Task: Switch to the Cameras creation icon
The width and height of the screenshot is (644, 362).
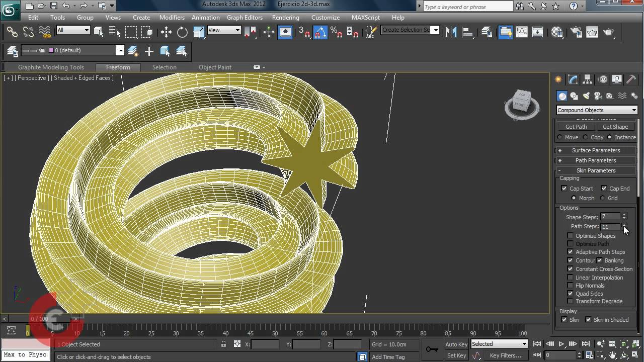Action: point(598,96)
